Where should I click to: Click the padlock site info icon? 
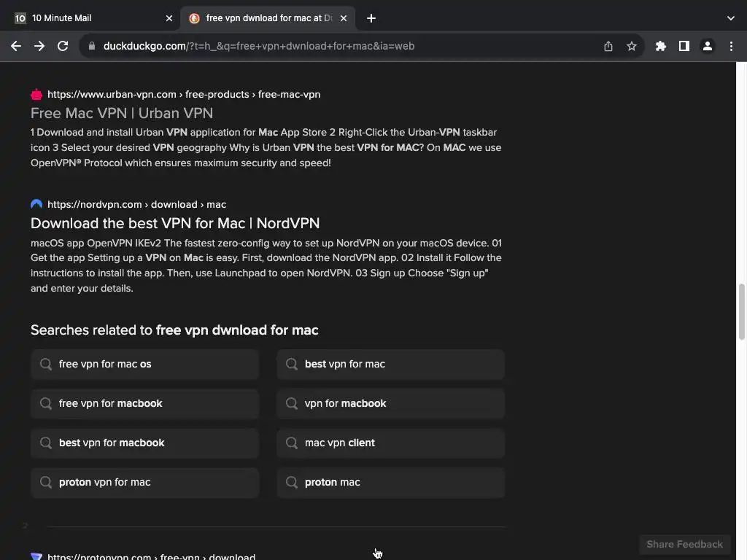(x=92, y=46)
